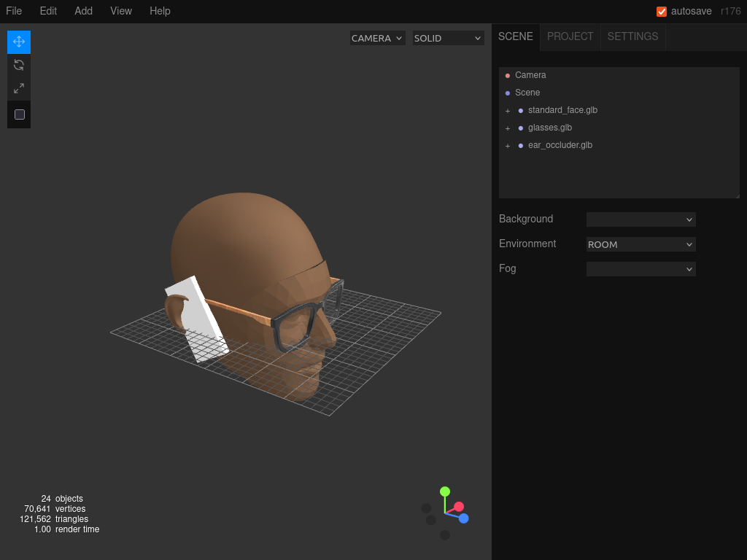Toggle the local space checkbox in toolbar
This screenshot has height=560, width=747.
click(x=20, y=114)
